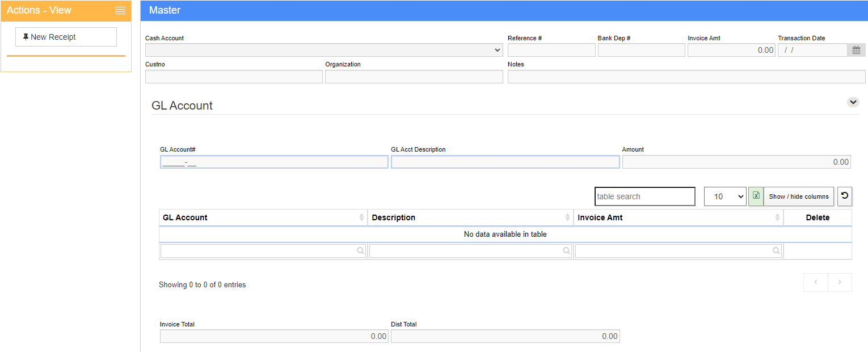Click the Notes text field
This screenshot has height=352, width=868.
(x=686, y=77)
